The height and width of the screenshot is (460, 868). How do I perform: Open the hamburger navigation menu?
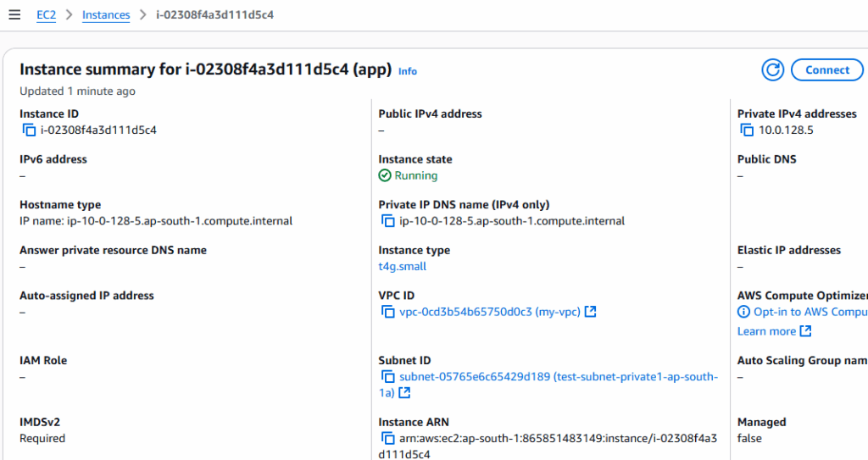[15, 15]
